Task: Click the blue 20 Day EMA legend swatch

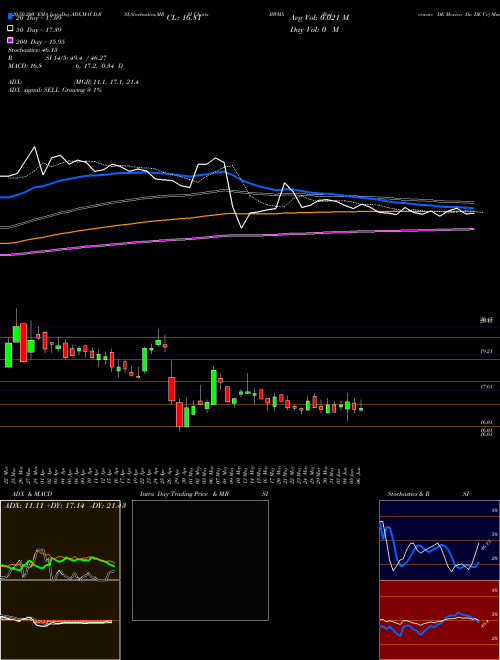Action: [x=10, y=17]
